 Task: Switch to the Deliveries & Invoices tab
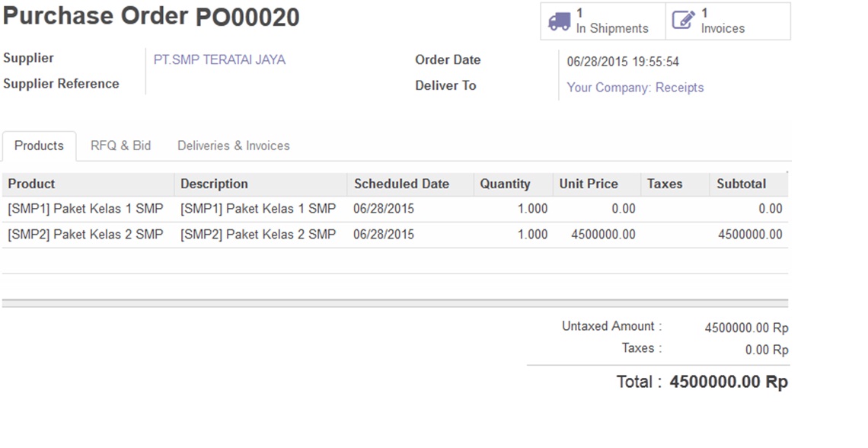click(x=233, y=146)
